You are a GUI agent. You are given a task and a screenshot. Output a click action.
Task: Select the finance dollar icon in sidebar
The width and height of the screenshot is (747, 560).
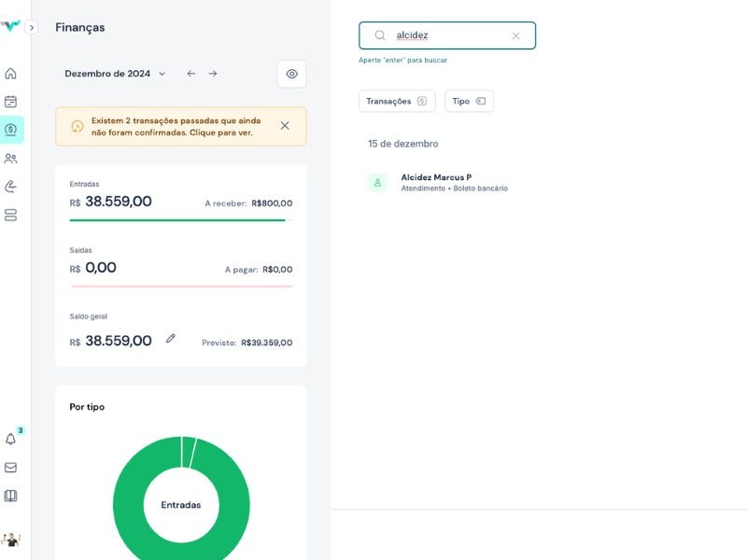[x=11, y=130]
